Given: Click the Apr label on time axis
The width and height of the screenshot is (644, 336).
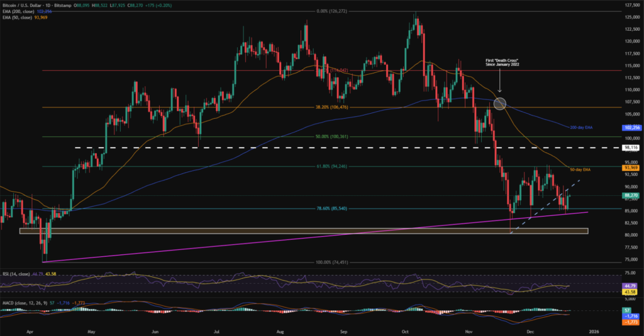Looking at the screenshot, I should (x=29, y=332).
